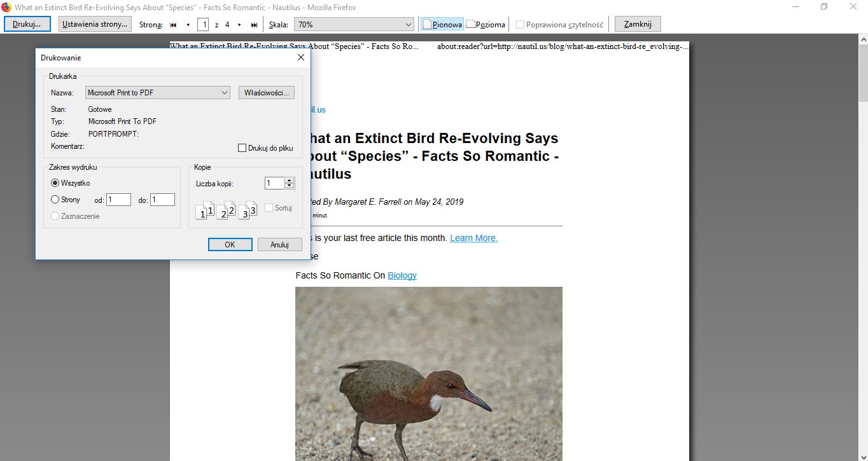Click the scrollbar up arrow

tap(863, 39)
